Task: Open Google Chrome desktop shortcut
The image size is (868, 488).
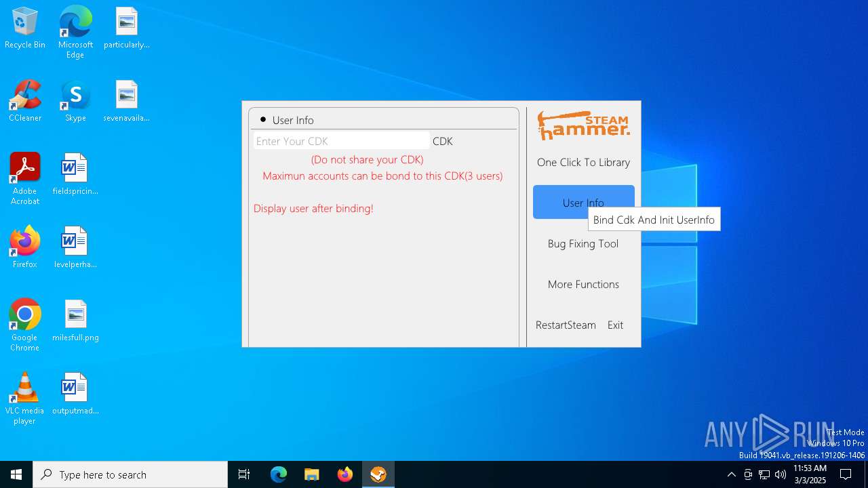Action: point(25,325)
